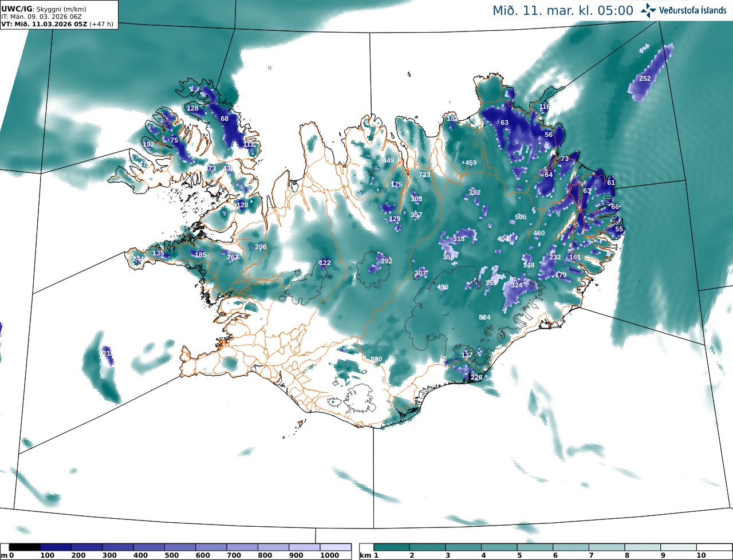Screen dimensions: 733x560
Task: Click the 292 visibility value
Action: pos(387,261)
